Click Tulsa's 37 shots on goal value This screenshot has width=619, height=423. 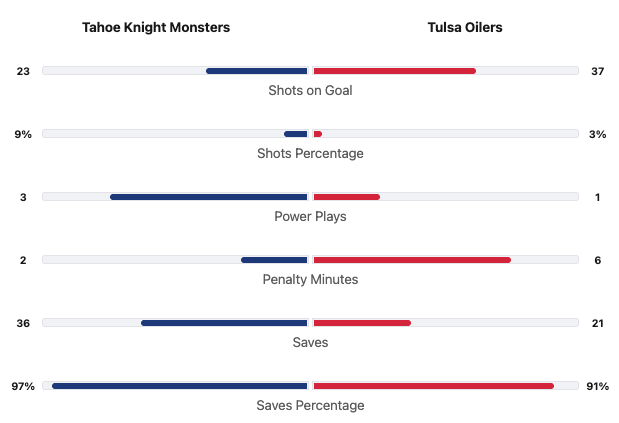coord(597,71)
